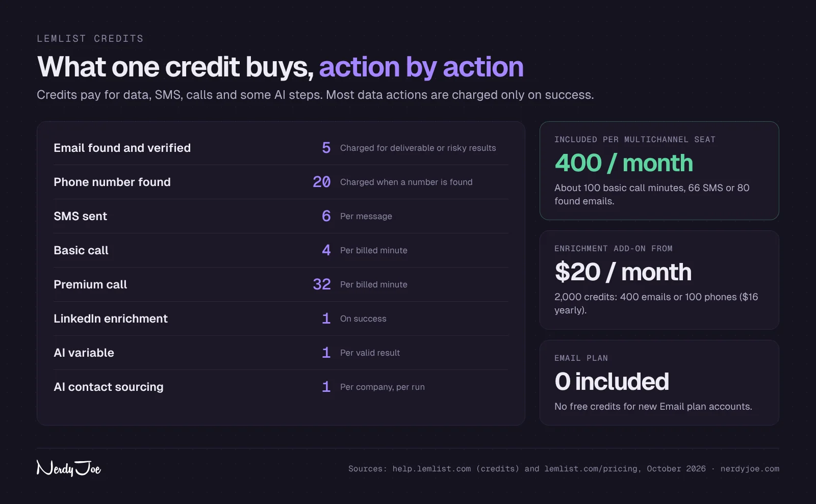Click the "LEMLIST CREDITS" heading label

click(90, 39)
